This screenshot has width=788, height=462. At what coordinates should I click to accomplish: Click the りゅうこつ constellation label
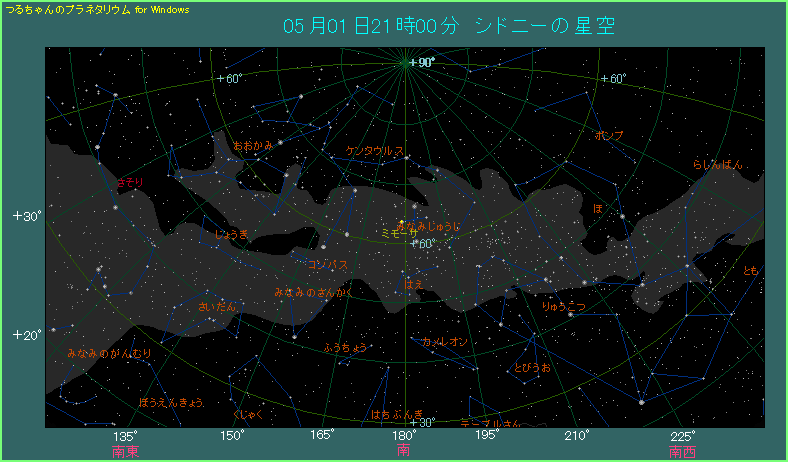563,305
